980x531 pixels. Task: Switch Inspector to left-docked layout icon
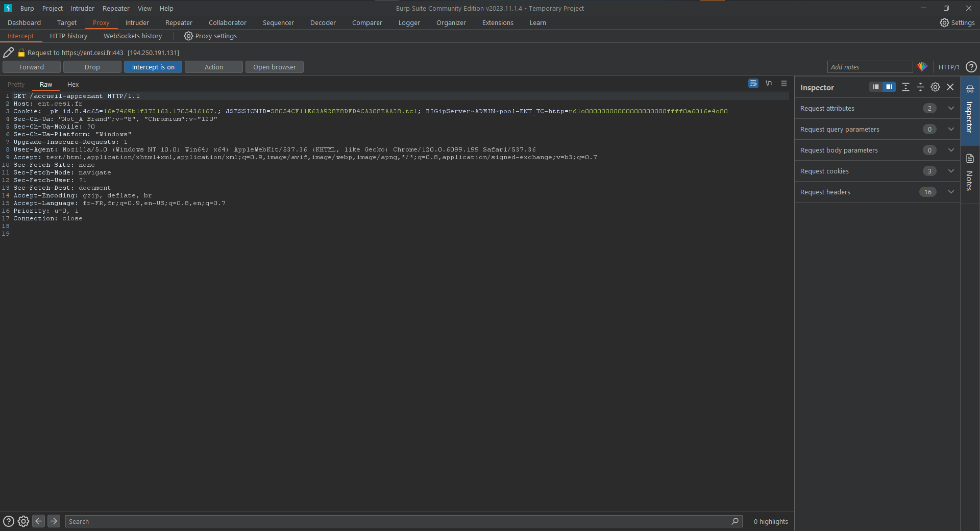point(876,87)
